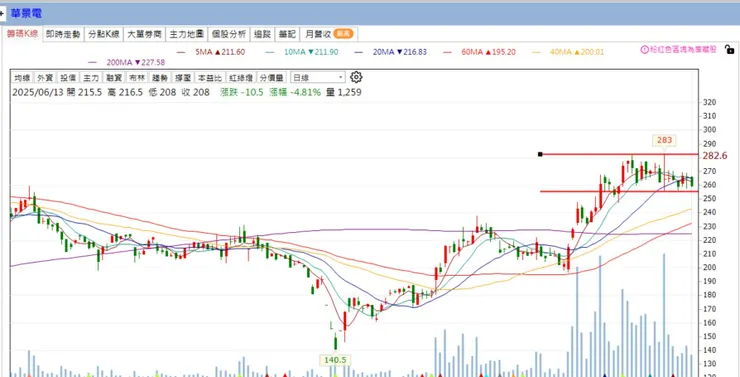Click the 收 208 close price

(195, 92)
